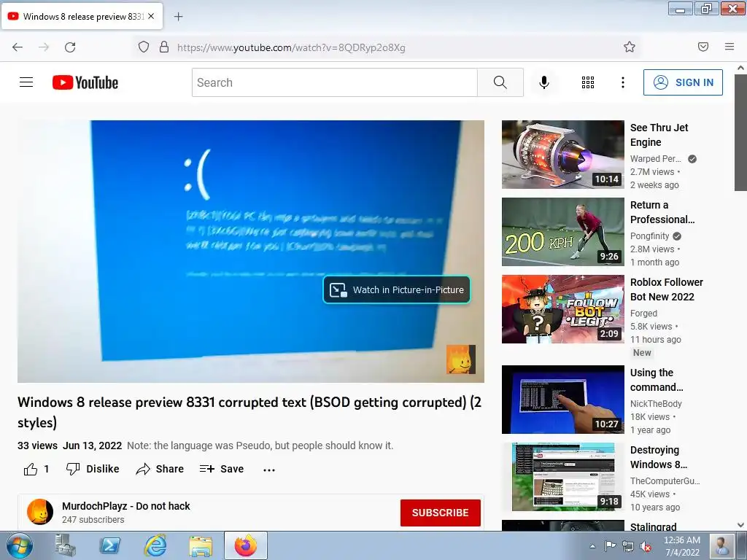Open MurdochPlayz - Do not hack channel name
Image resolution: width=747 pixels, height=560 pixels.
coord(125,506)
